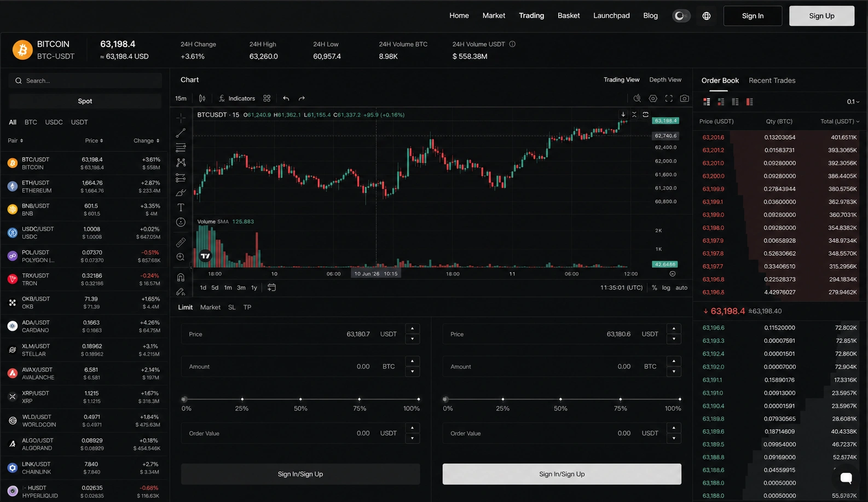Switch to Recent Trades tab
868x502 pixels.
tap(772, 80)
